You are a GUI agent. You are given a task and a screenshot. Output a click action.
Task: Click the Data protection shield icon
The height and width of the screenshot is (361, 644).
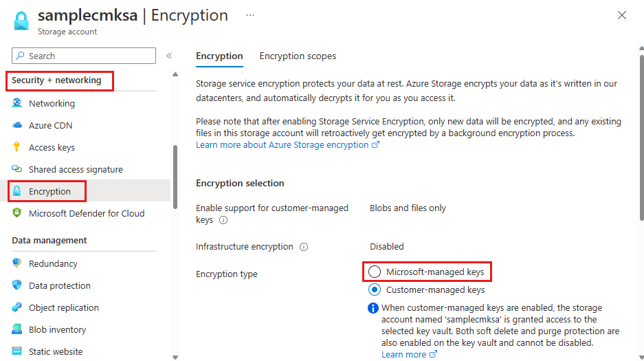point(17,285)
